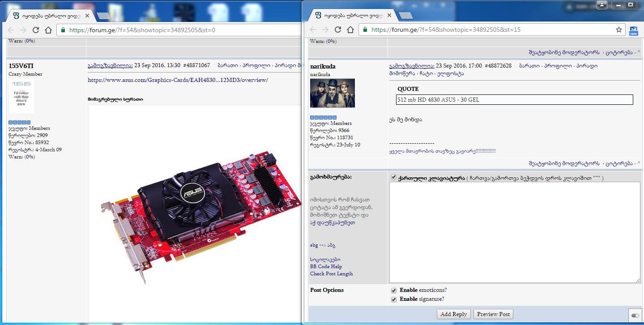Screen dimensions: 644x325
Task: Select the forum tab in the left window
Action: click(50, 16)
